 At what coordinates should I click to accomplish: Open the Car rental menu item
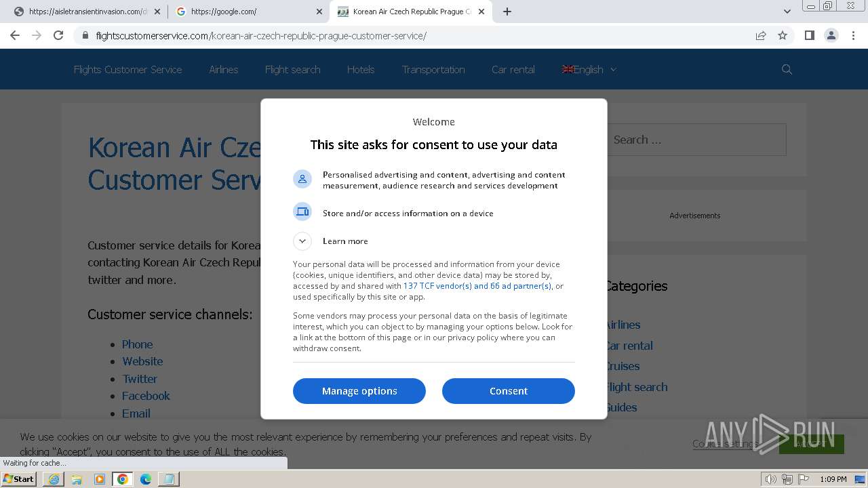(x=513, y=69)
